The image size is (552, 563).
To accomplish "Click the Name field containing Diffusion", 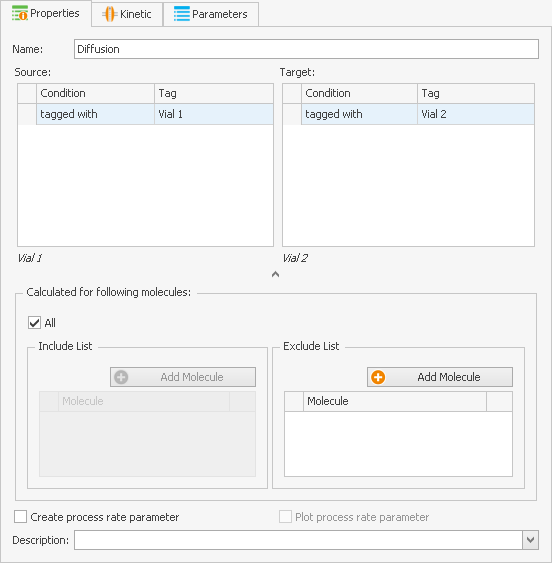I will (306, 49).
